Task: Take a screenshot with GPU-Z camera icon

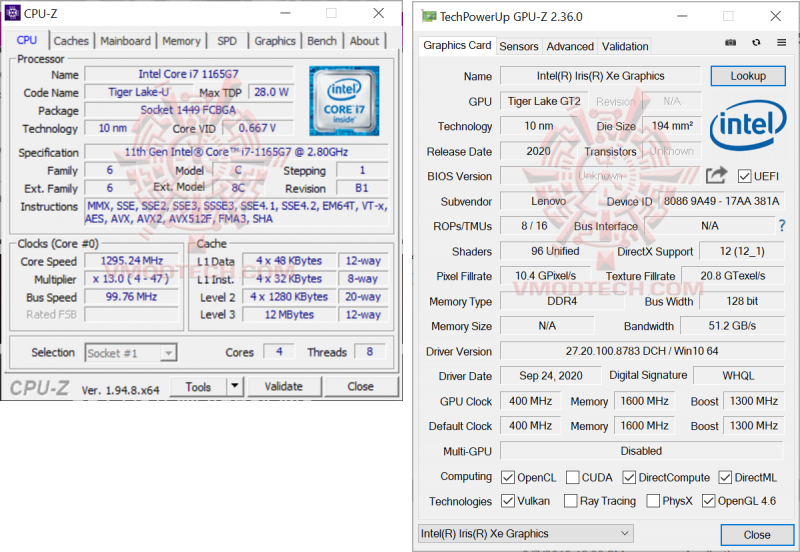Action: (731, 43)
